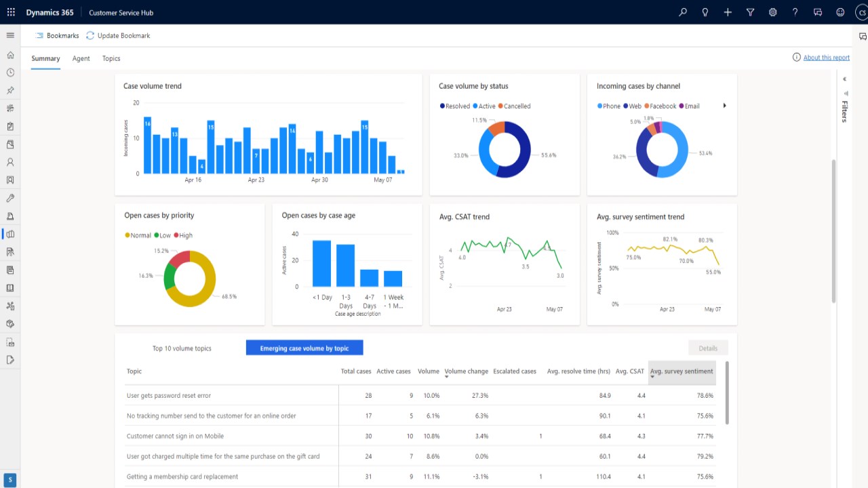868x488 pixels.
Task: Click the help question mark icon
Action: (x=795, y=12)
